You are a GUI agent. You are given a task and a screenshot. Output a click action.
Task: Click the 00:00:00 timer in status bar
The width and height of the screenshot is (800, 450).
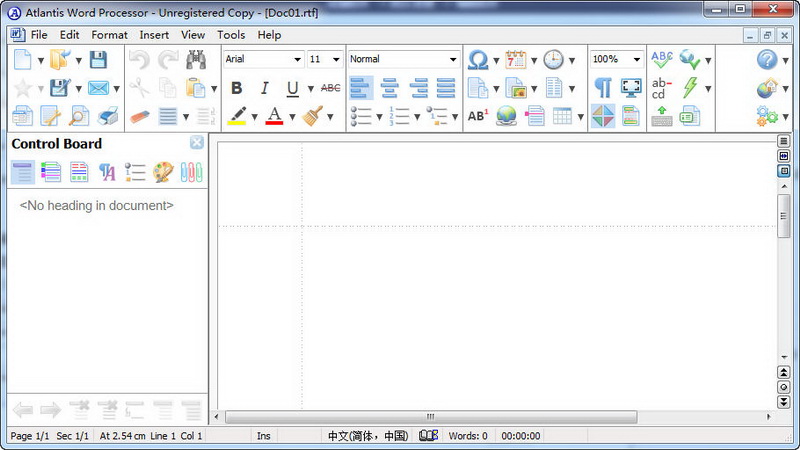pos(520,436)
